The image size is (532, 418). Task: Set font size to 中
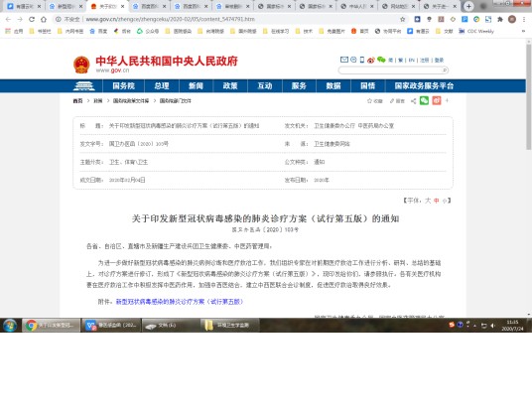(x=437, y=201)
